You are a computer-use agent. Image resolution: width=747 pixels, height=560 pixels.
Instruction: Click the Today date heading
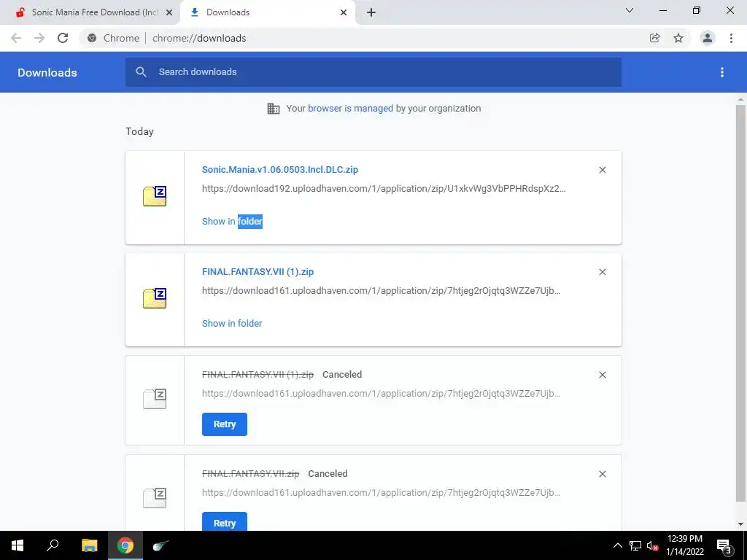coord(139,131)
